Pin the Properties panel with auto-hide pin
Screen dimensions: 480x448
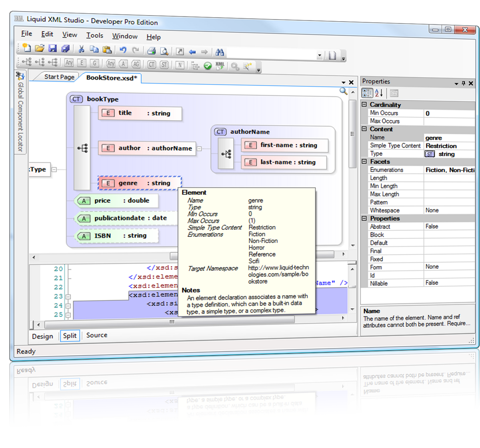[x=464, y=83]
